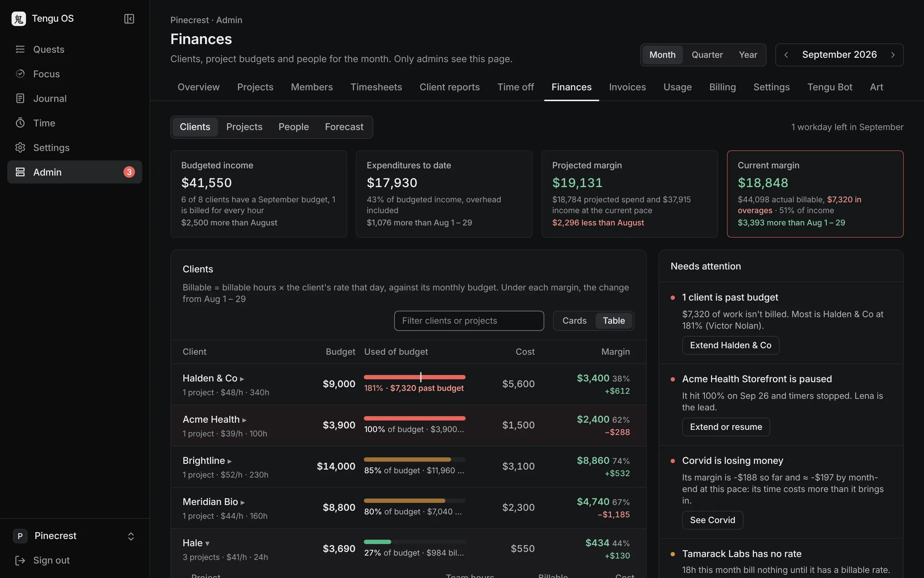
Task: Click the Extend Halden & Co button
Action: (x=731, y=345)
